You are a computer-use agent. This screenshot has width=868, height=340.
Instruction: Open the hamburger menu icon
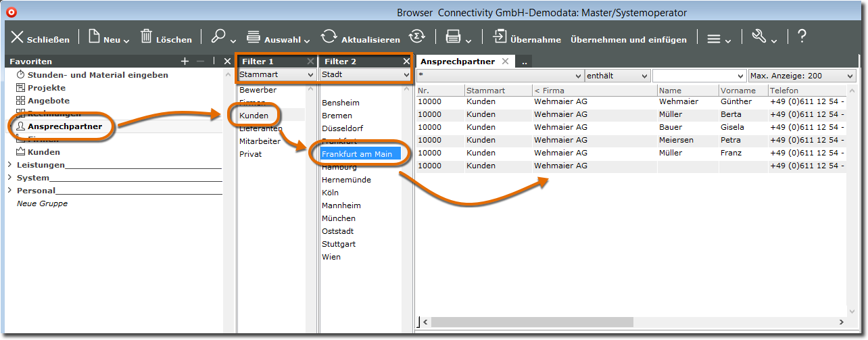(x=714, y=39)
